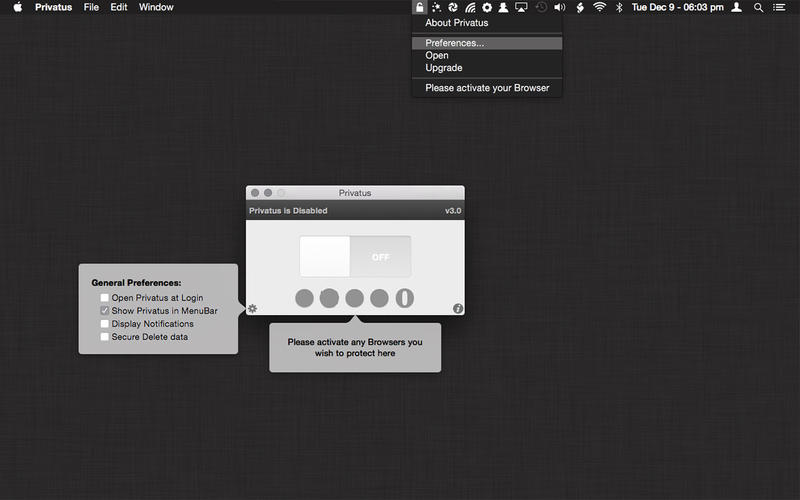Open the Window menu
800x500 pixels.
click(x=156, y=7)
